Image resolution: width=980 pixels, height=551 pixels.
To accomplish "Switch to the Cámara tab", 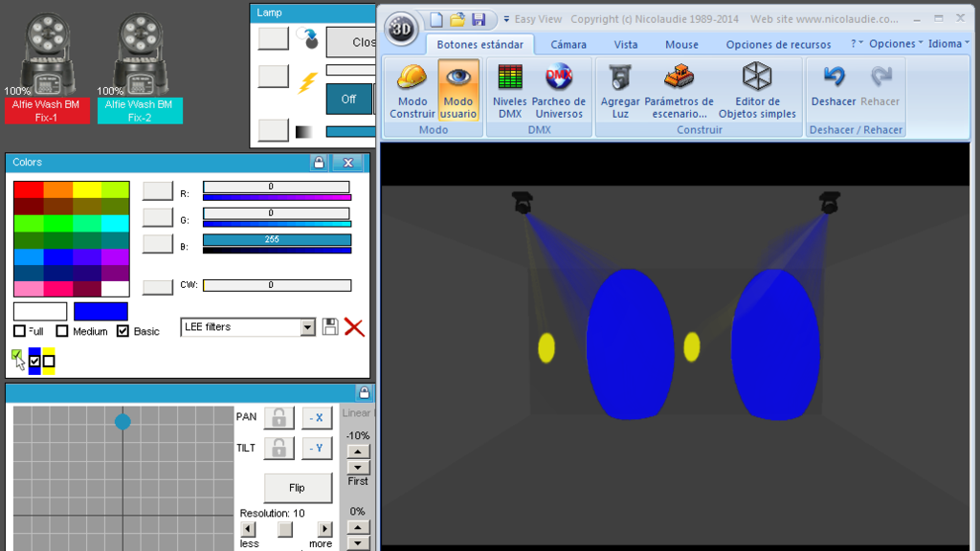I will [x=568, y=44].
